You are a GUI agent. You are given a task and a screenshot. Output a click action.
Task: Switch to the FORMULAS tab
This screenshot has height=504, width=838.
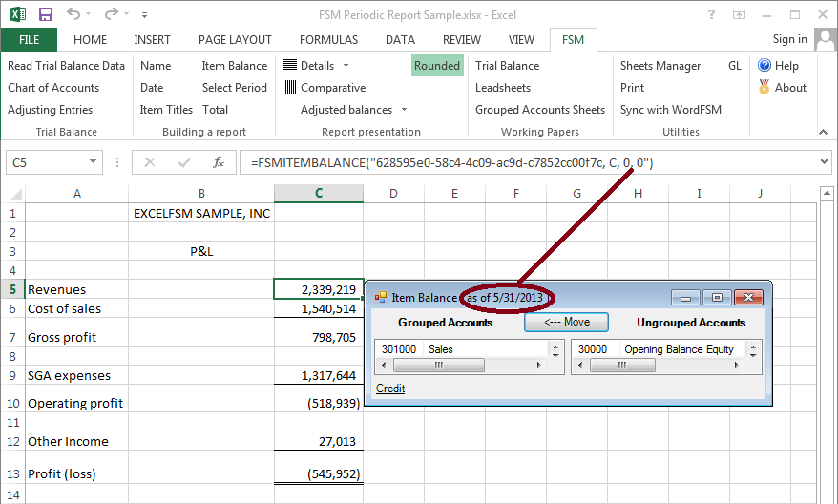click(328, 39)
